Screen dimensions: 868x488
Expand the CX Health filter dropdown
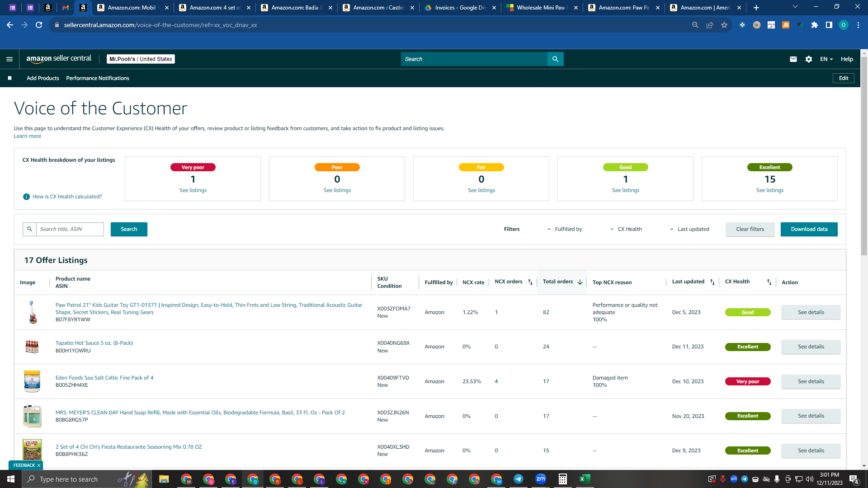pos(626,229)
